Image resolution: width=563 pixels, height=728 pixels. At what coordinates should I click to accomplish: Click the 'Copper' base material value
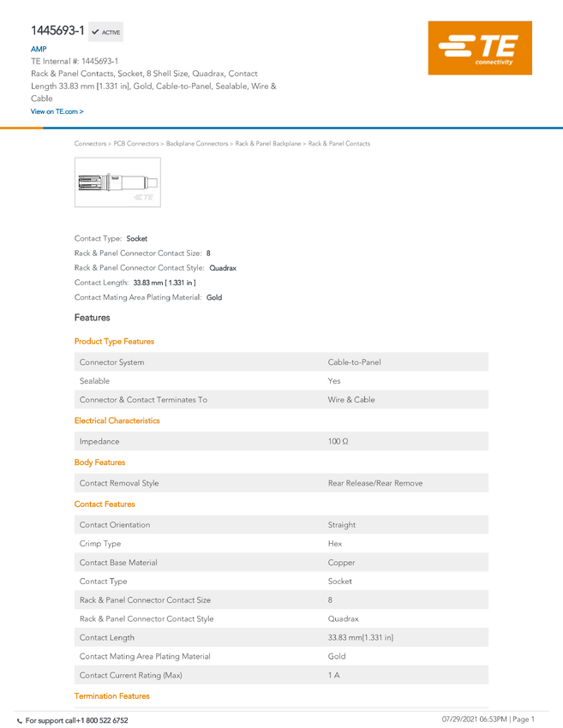[341, 563]
